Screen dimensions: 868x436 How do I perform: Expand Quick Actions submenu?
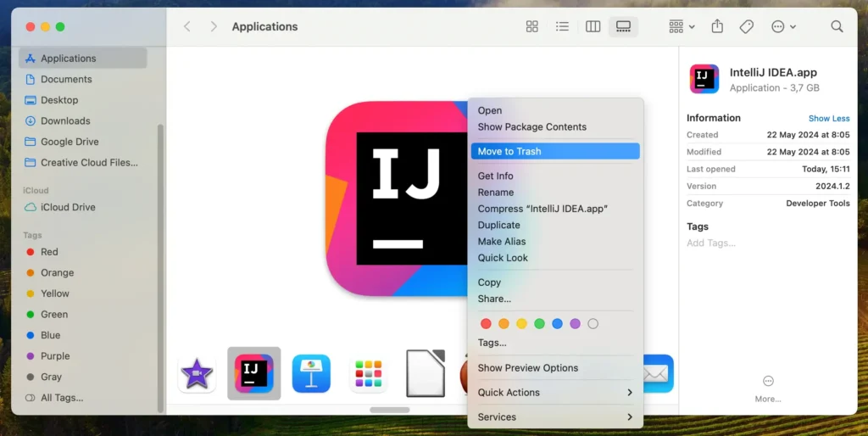coord(555,392)
